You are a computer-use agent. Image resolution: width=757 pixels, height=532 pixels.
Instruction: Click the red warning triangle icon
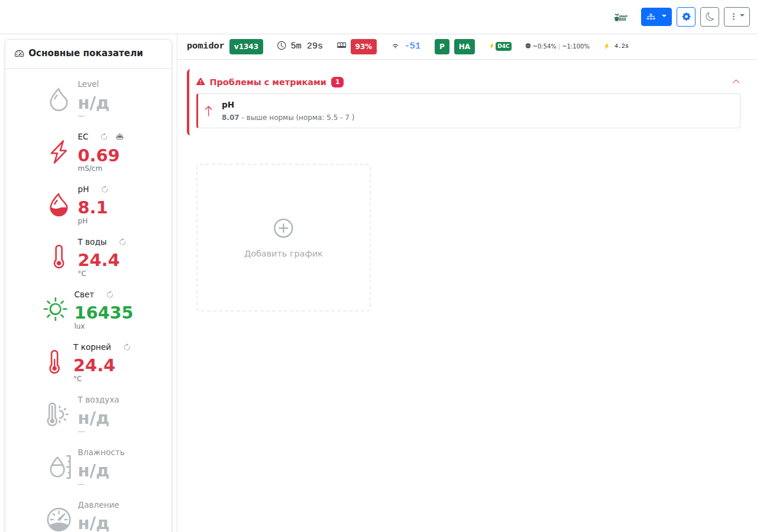[x=201, y=82]
